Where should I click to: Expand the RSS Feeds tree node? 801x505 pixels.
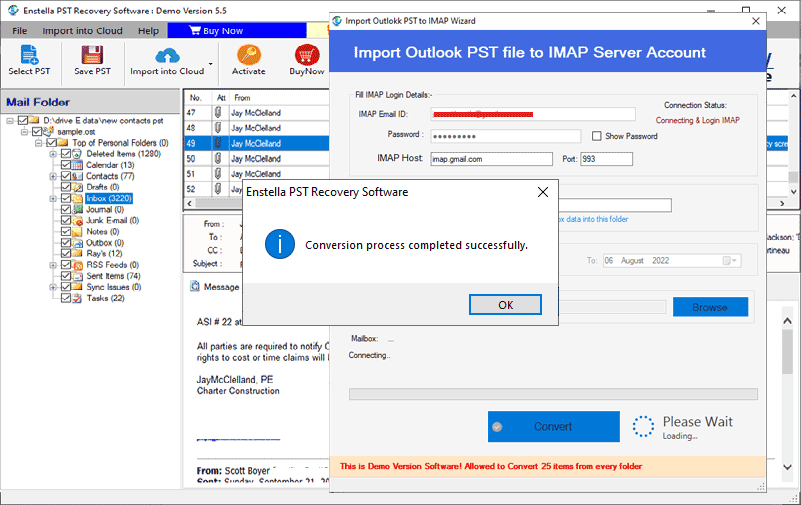pyautogui.click(x=53, y=265)
